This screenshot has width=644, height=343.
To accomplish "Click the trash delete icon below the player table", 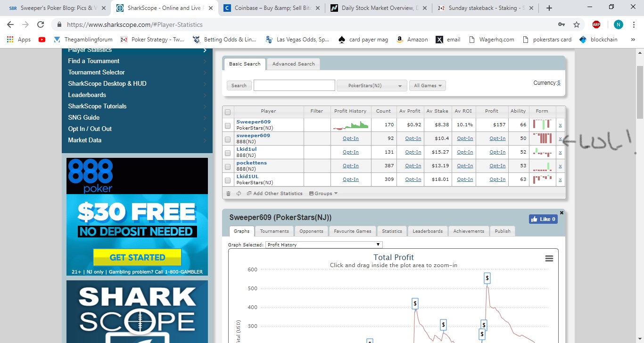I will click(229, 193).
